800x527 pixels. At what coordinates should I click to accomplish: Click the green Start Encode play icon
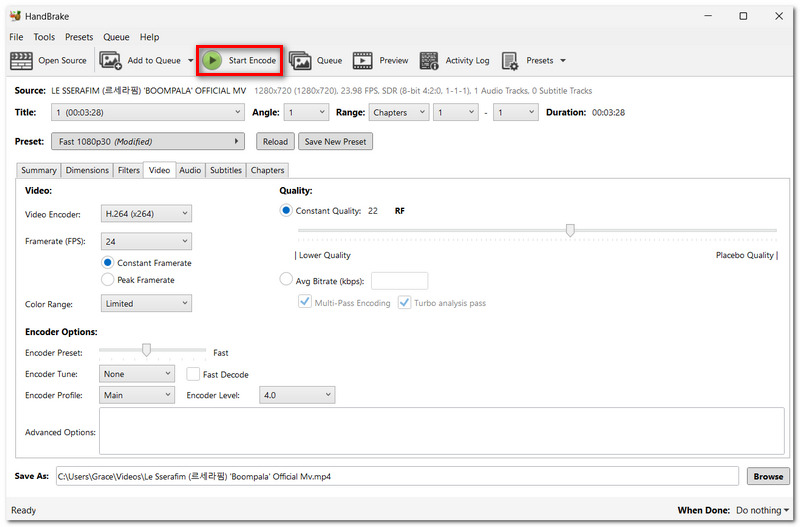pos(212,60)
